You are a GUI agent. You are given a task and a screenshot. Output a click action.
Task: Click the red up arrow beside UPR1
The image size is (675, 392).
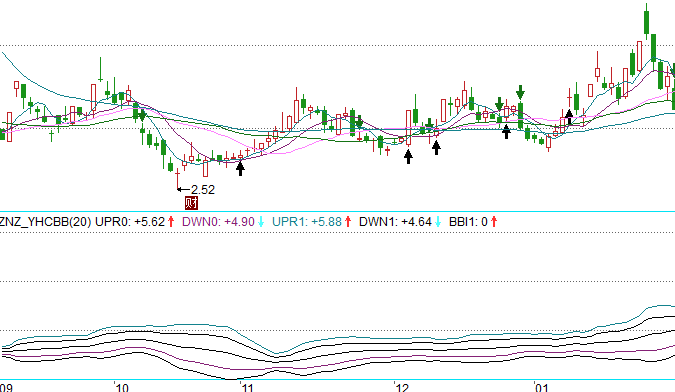(x=348, y=222)
